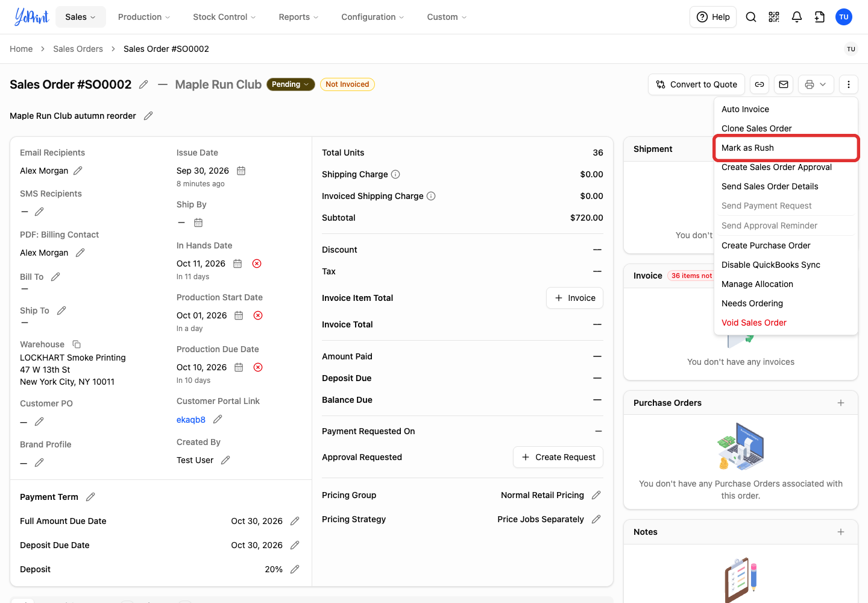
Task: Clear the Production Start Date
Action: [258, 315]
